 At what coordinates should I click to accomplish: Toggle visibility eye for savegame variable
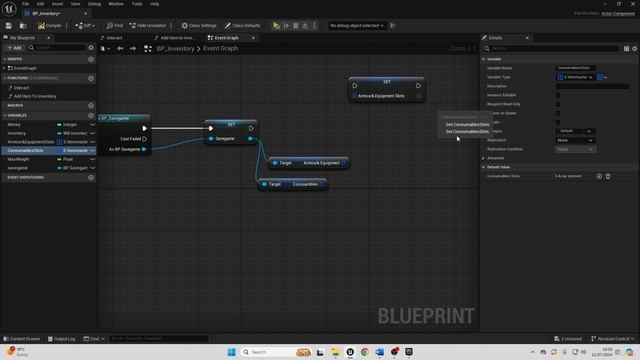click(x=92, y=168)
